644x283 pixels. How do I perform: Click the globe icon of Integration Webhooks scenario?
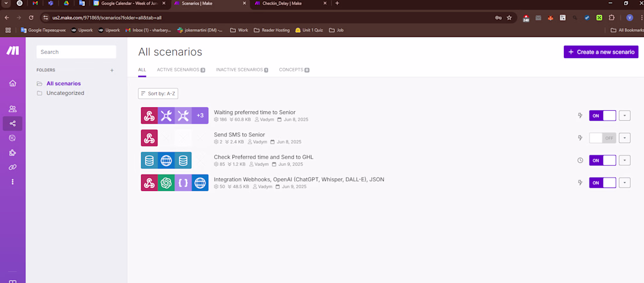click(x=200, y=183)
